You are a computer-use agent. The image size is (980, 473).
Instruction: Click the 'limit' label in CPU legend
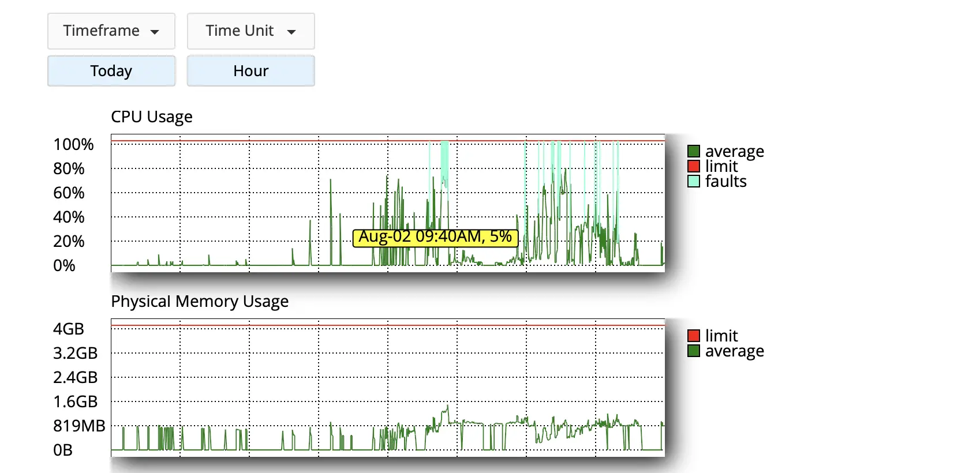coord(721,166)
